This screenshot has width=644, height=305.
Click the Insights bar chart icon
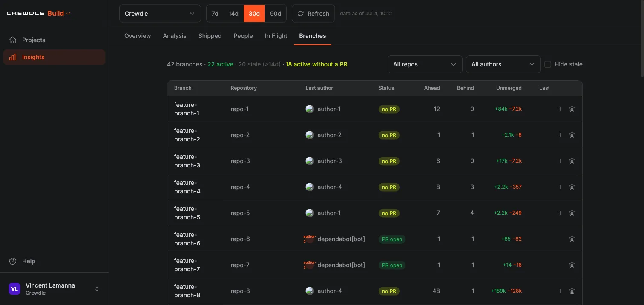pos(13,57)
